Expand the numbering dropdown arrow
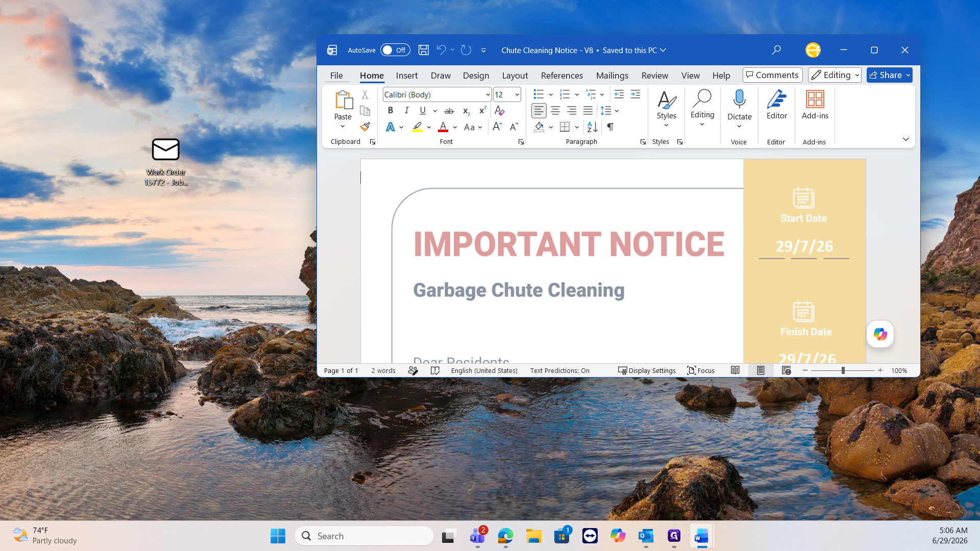The width and height of the screenshot is (980, 551). [577, 95]
